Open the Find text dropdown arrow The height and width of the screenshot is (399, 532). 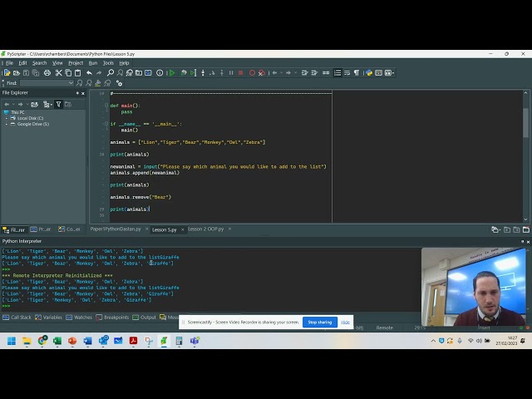[71, 83]
